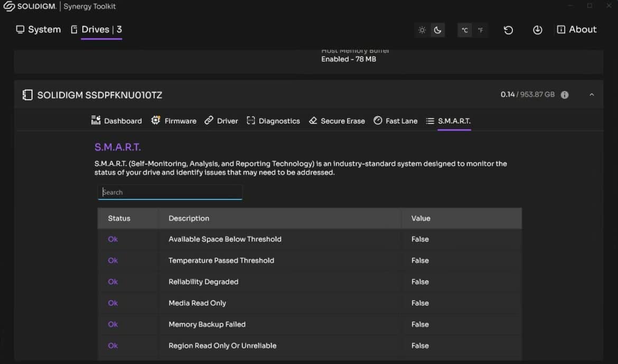Screen dimensions: 618x364
Task: Open the About page
Action: [x=577, y=30]
